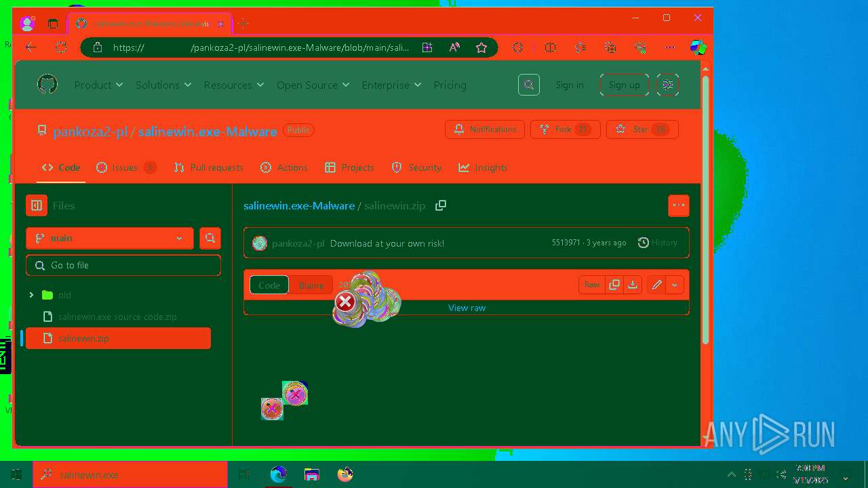Open the Edge profile avatar
The image size is (868, 488).
[27, 24]
